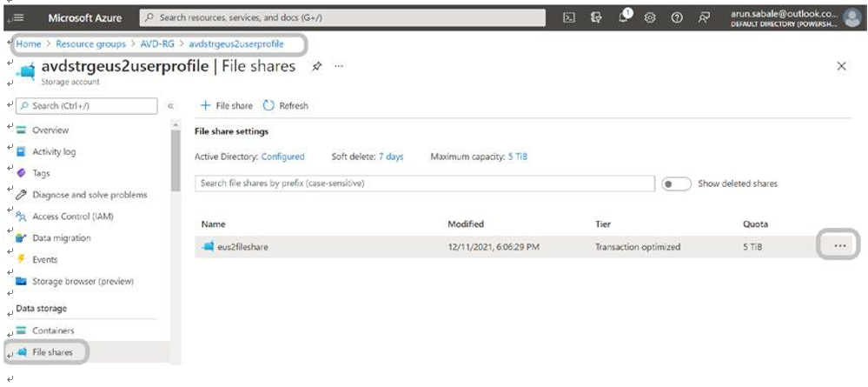Toggle Show deleted shares switch

[x=677, y=183]
